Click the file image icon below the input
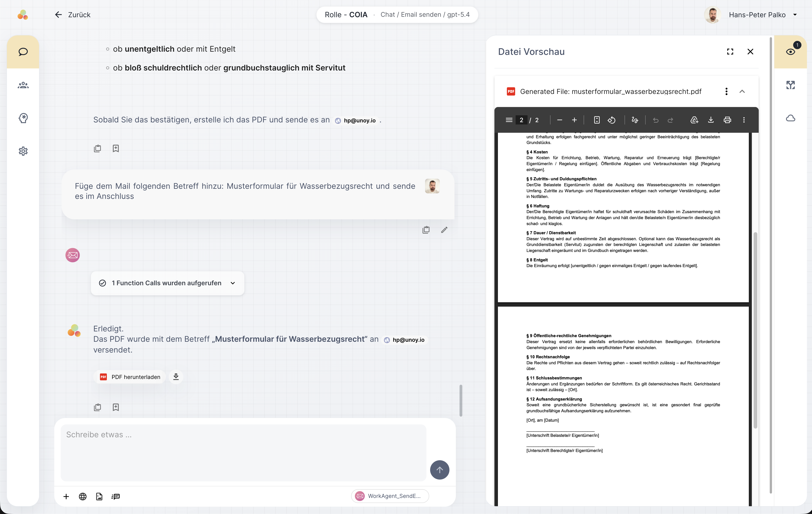Viewport: 812px width, 514px height. [x=99, y=497]
